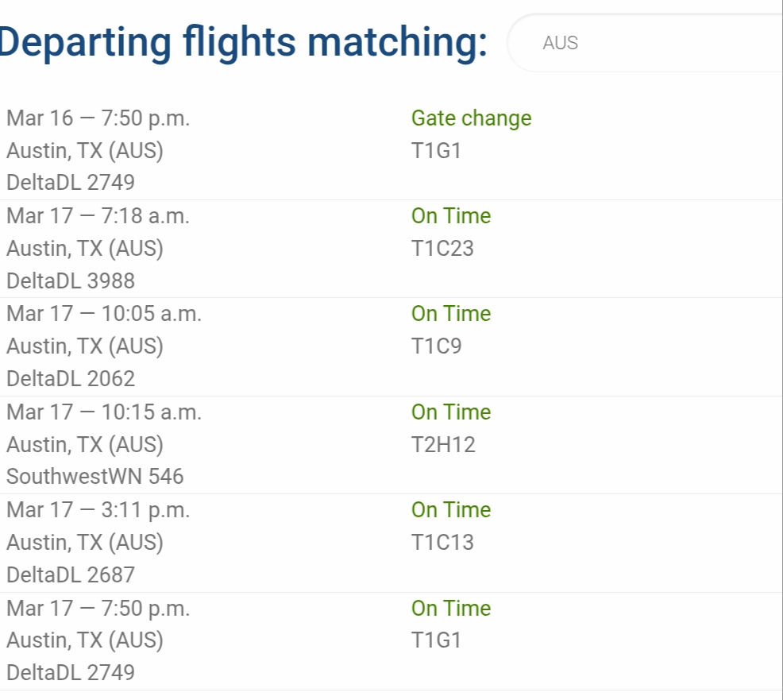
Task: Click On Time status of the 7:18 a.m. flight
Action: [x=451, y=216]
